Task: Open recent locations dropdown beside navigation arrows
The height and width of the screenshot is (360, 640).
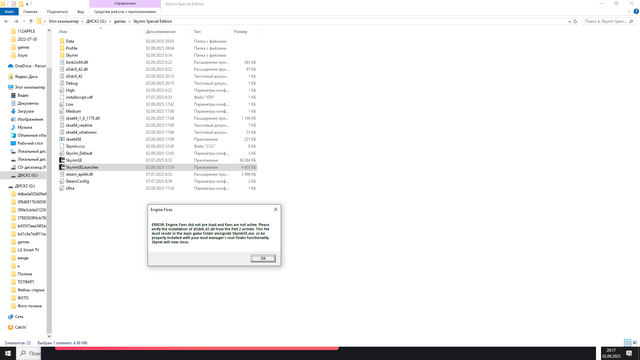Action: [x=24, y=21]
